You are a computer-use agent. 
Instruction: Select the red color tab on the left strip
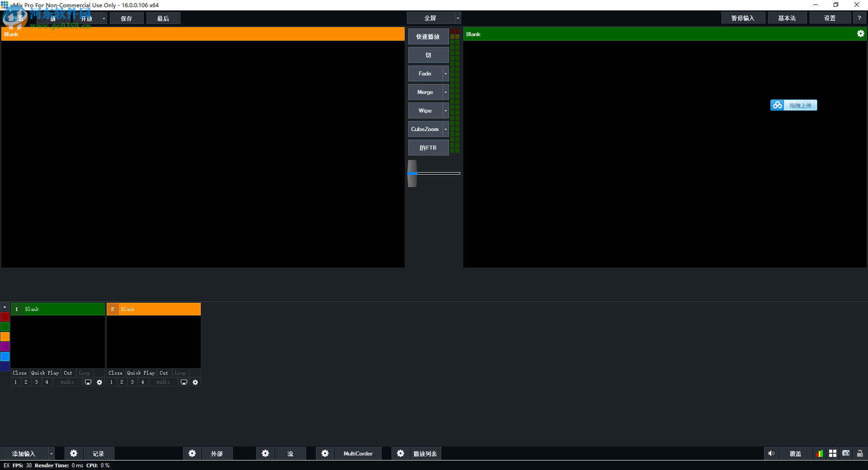(x=5, y=317)
